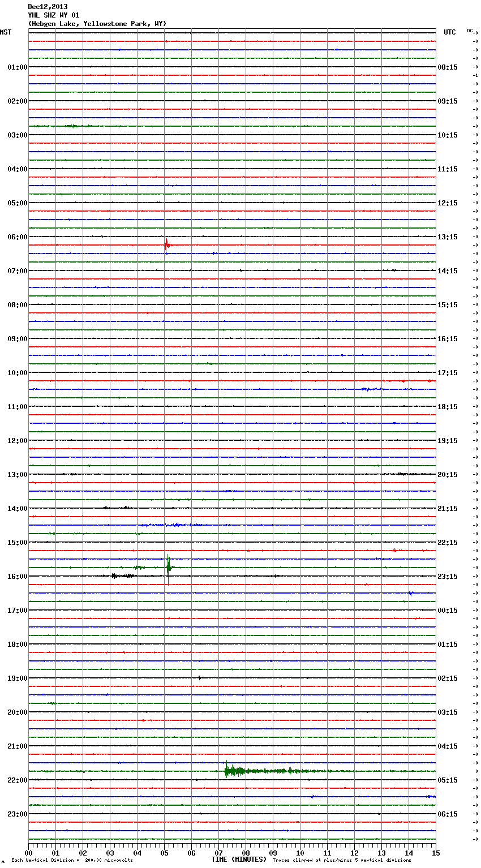Image resolution: width=481 pixels, height=868 pixels.
Task: Select UTC time label '04:15'
Action: tap(448, 746)
